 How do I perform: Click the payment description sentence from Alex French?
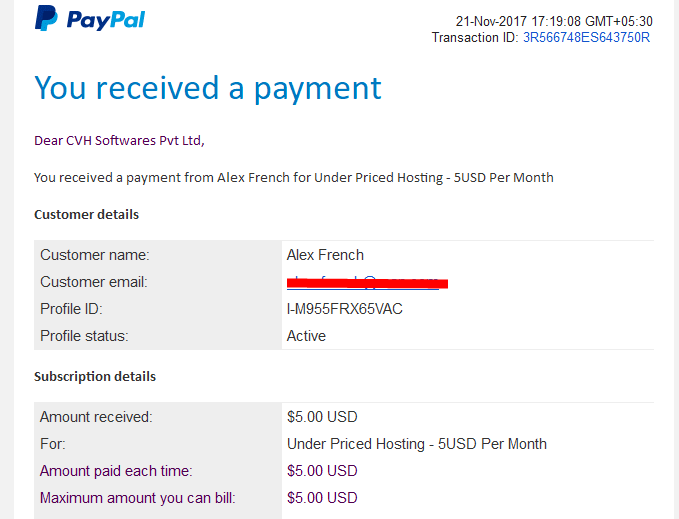pyautogui.click(x=294, y=178)
